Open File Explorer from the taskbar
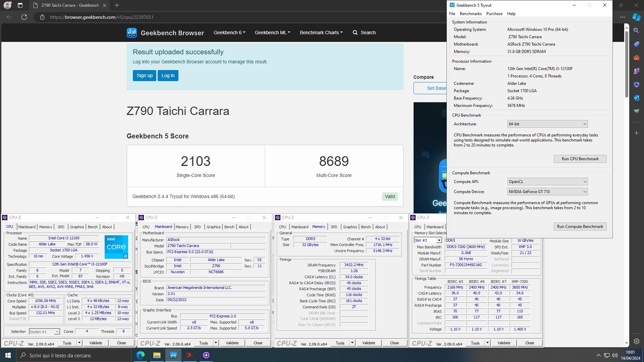Screen dimensions: 644x362 tap(157, 355)
